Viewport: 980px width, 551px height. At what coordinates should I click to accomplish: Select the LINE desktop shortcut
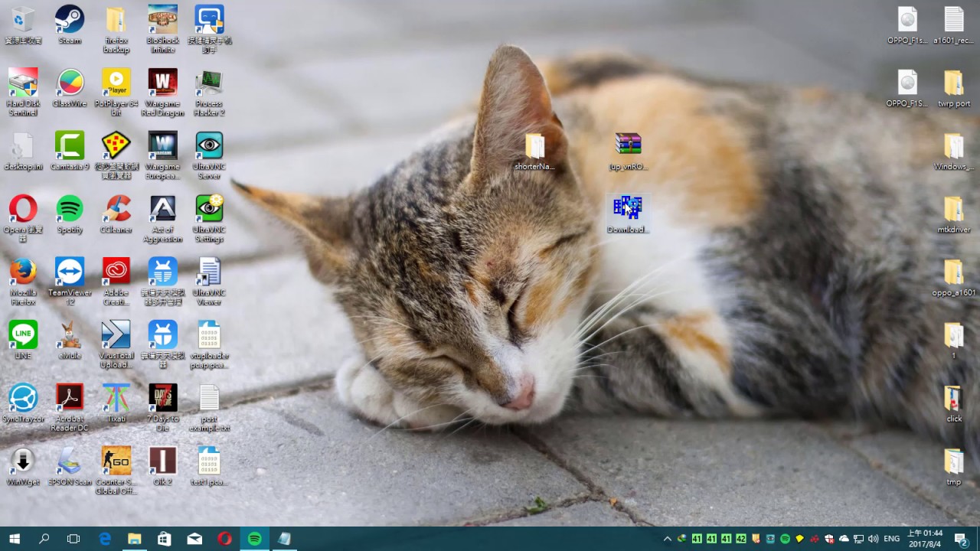click(x=23, y=340)
